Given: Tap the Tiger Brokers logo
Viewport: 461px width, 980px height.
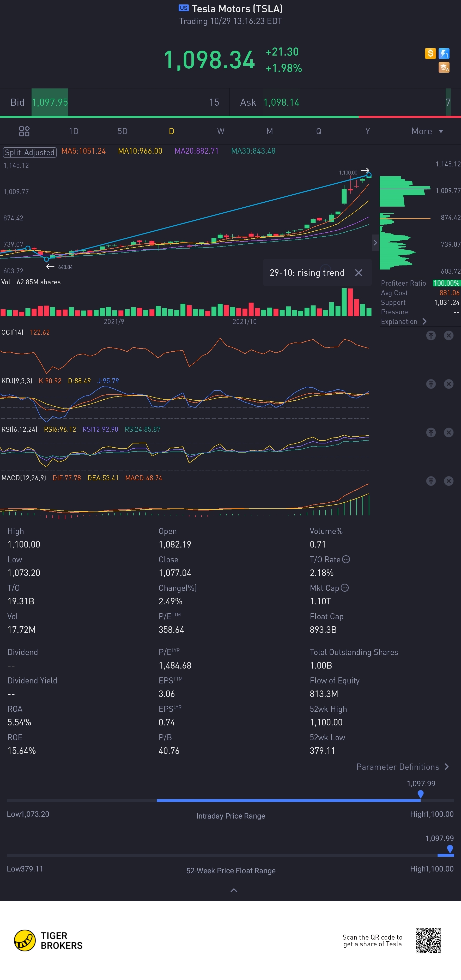Looking at the screenshot, I should click(x=48, y=940).
